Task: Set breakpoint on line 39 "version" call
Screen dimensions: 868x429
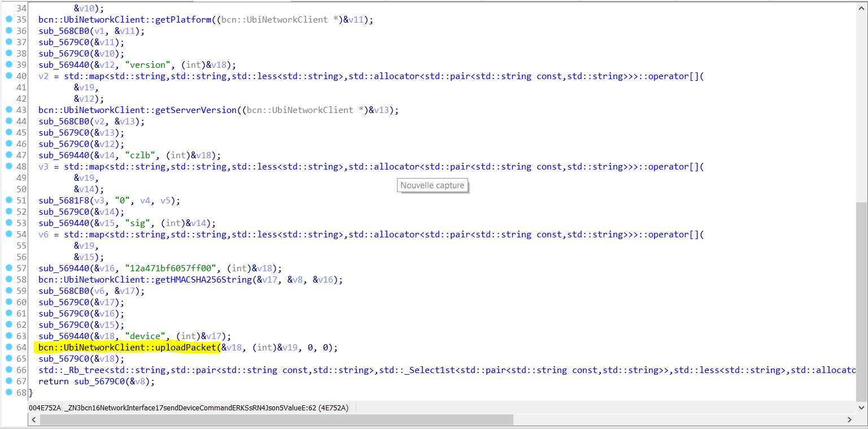Action: 8,64
